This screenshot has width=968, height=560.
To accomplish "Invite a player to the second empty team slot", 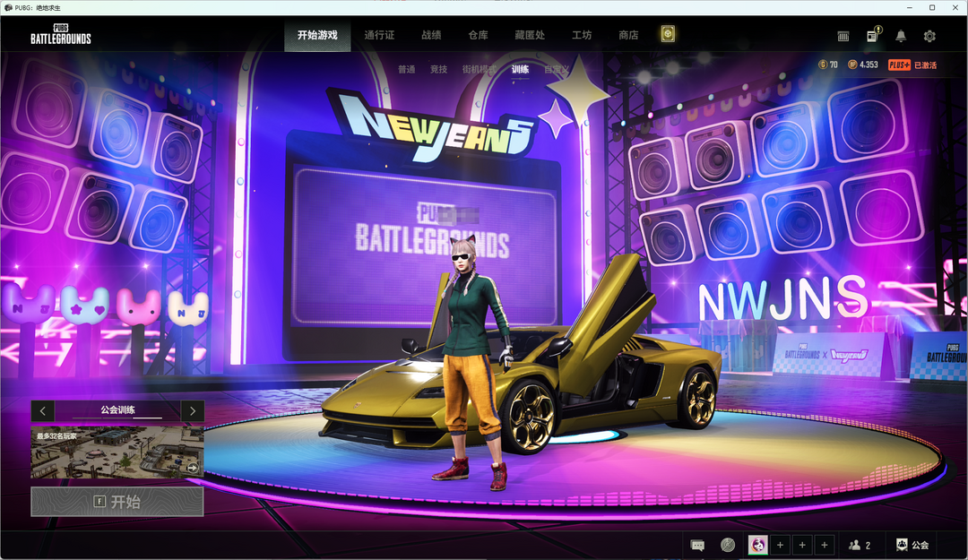I will pyautogui.click(x=802, y=545).
